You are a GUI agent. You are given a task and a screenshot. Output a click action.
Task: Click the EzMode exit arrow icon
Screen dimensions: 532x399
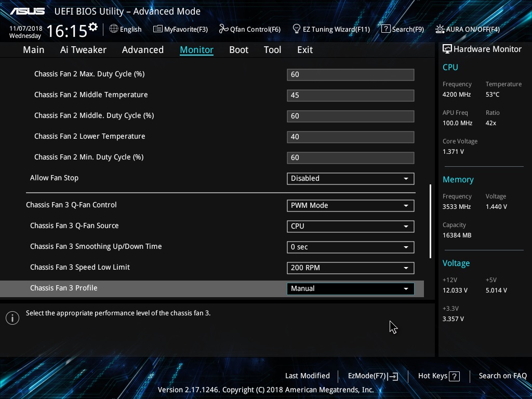393,376
